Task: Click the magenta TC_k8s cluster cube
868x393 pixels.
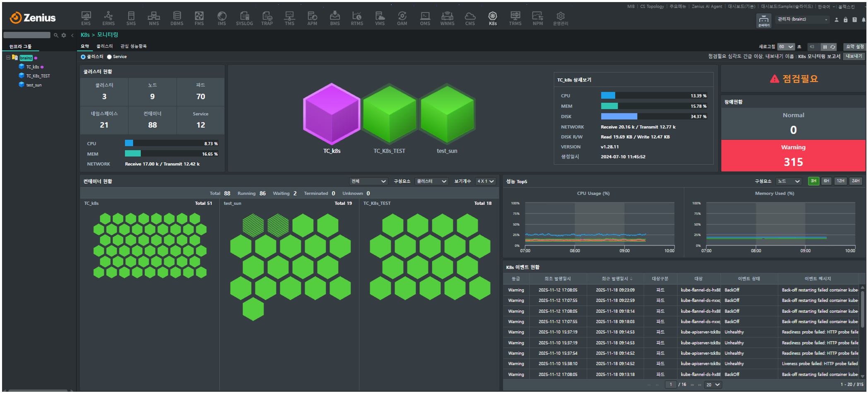Action: coord(332,114)
